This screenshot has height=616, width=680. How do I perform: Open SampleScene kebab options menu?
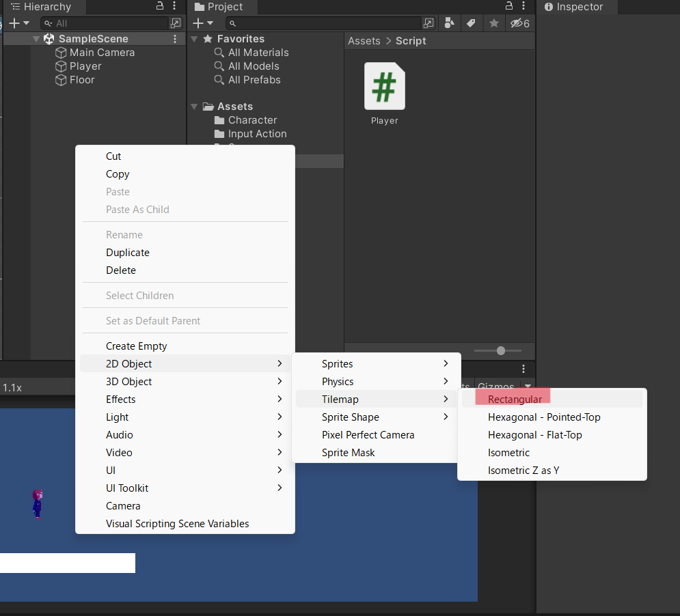coord(176,39)
